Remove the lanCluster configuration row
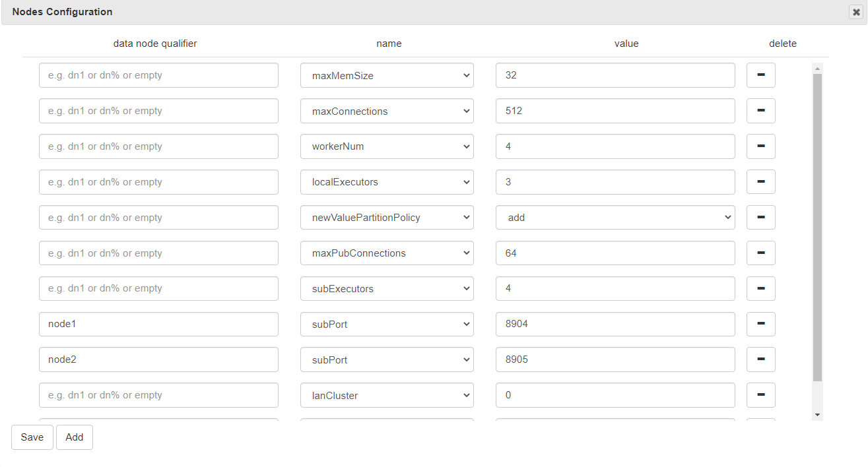Image resolution: width=868 pixels, height=467 pixels. tap(760, 395)
